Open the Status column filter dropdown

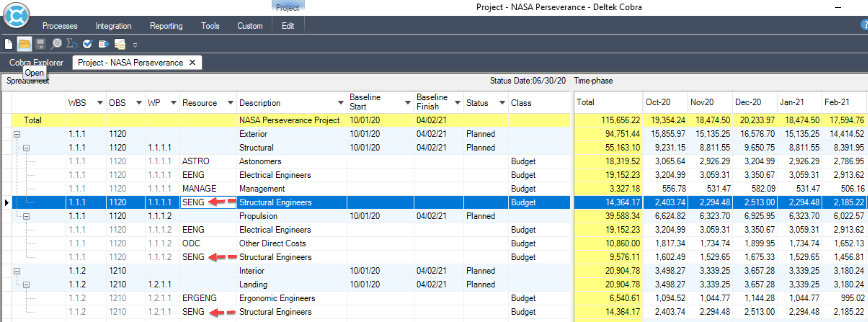click(502, 103)
